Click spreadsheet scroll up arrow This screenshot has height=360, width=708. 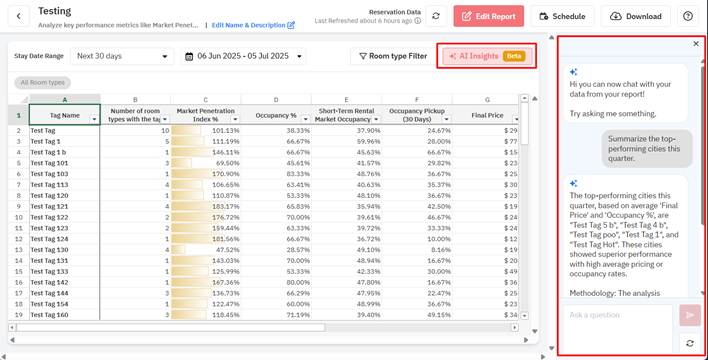(524, 98)
